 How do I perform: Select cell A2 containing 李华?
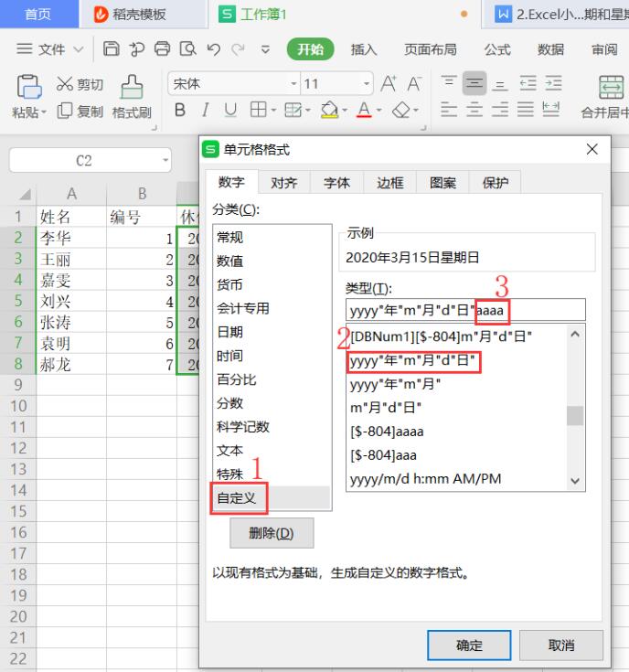point(71,238)
